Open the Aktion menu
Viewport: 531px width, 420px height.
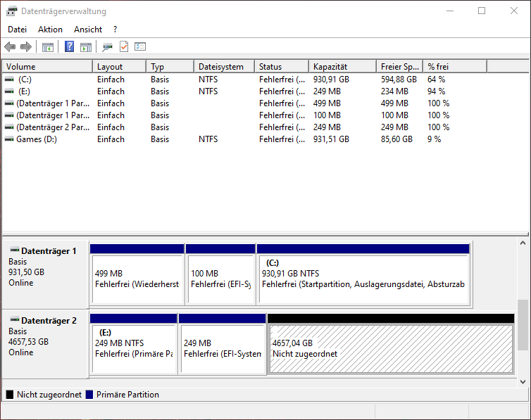(50, 30)
